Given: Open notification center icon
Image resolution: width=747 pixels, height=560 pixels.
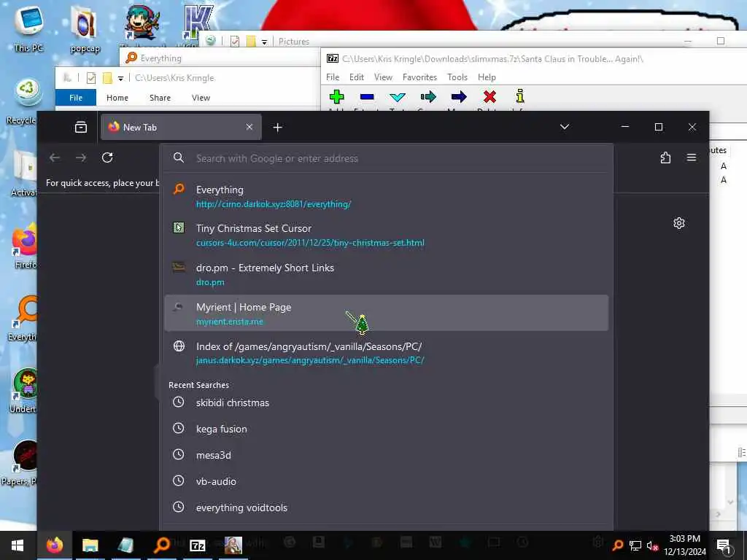Looking at the screenshot, I should coord(724,545).
